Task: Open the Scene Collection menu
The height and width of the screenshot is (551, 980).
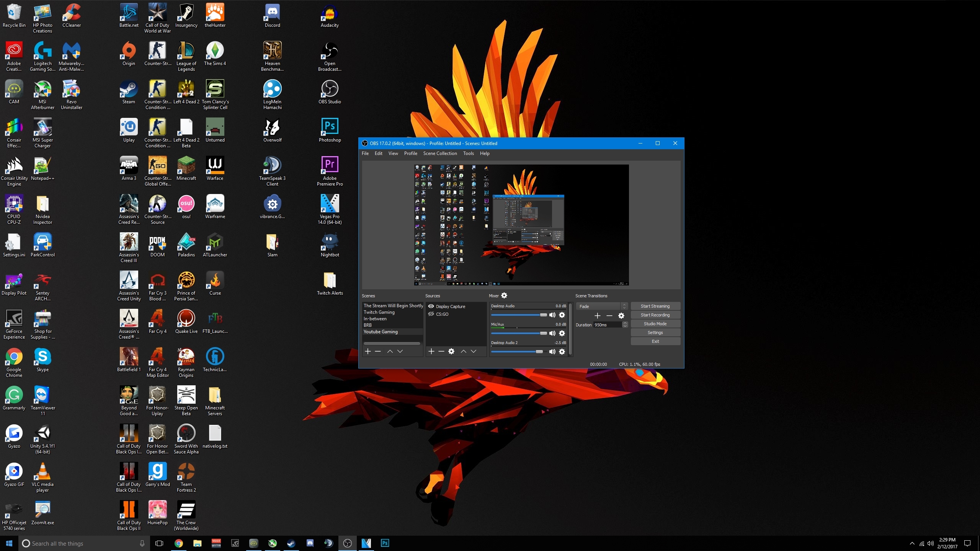Action: [x=440, y=153]
